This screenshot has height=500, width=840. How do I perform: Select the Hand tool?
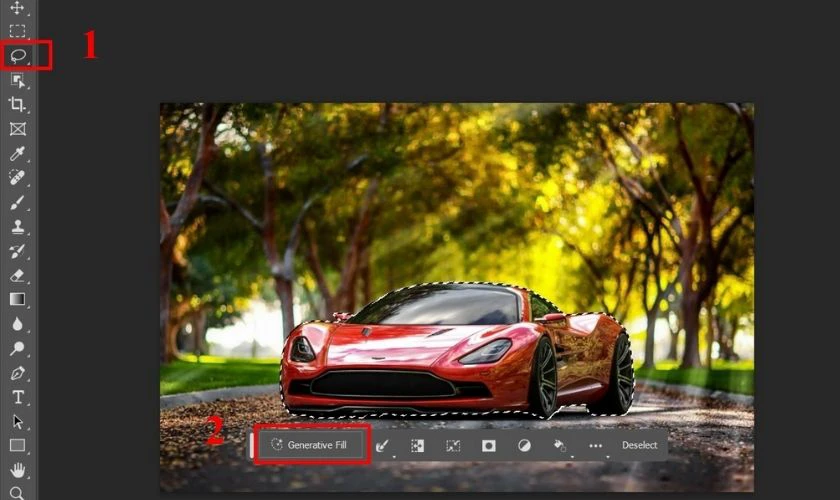pos(17,470)
